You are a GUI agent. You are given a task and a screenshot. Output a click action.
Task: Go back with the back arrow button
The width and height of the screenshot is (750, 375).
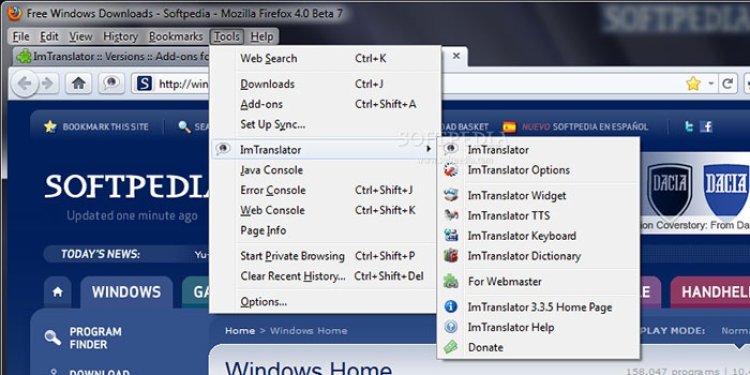pyautogui.click(x=24, y=84)
